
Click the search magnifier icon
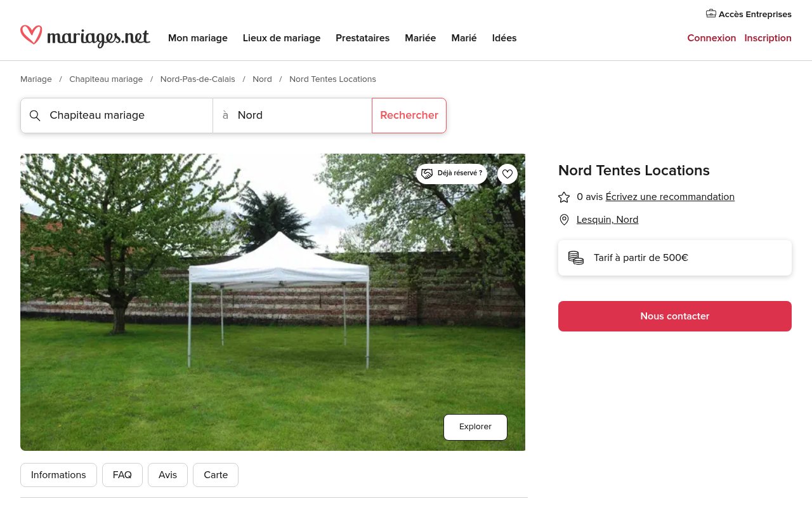point(36,116)
